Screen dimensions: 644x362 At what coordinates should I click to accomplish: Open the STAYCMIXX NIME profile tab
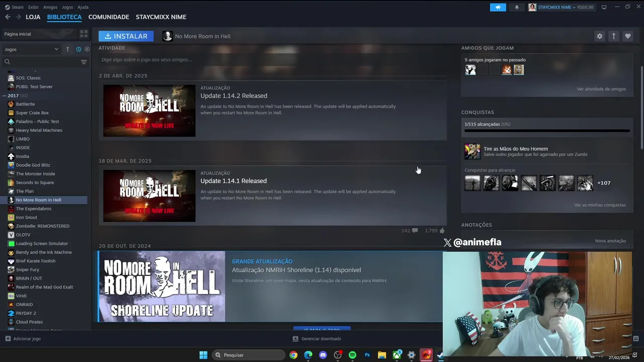pyautogui.click(x=161, y=17)
